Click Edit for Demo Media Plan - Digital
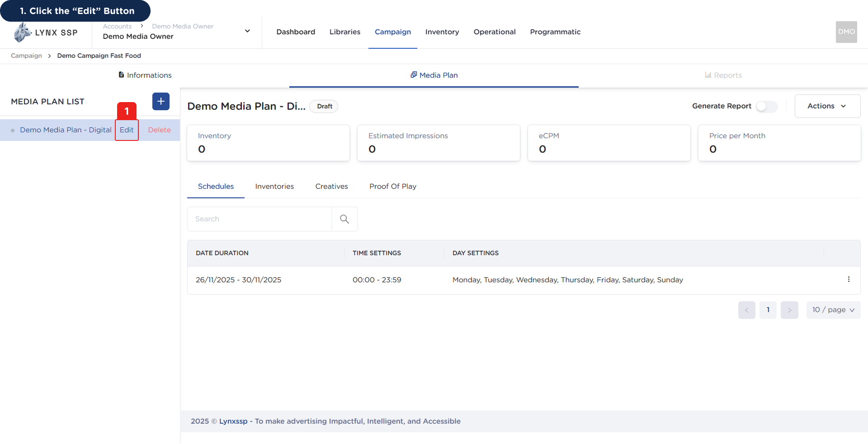Screen dimensions: 868x444 click(127, 130)
